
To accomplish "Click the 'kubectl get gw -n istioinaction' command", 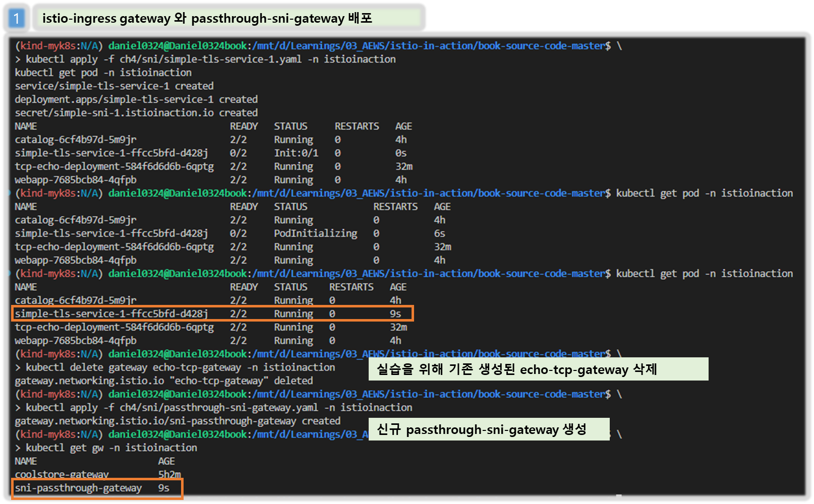I will 106,448.
